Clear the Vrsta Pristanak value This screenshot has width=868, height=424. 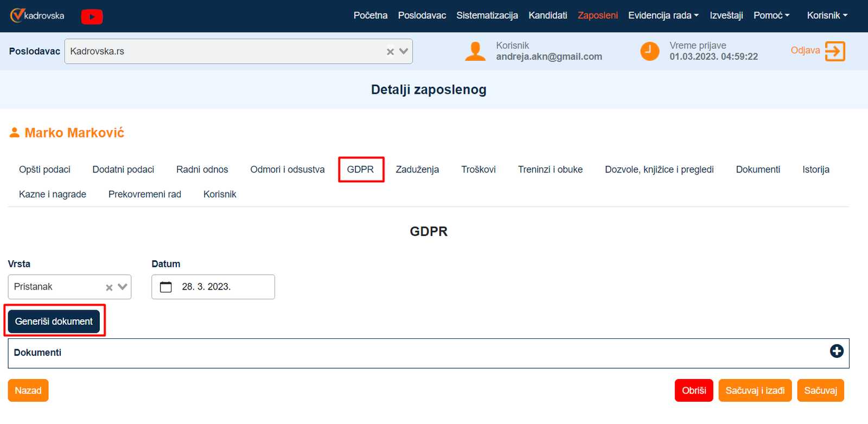(x=109, y=287)
